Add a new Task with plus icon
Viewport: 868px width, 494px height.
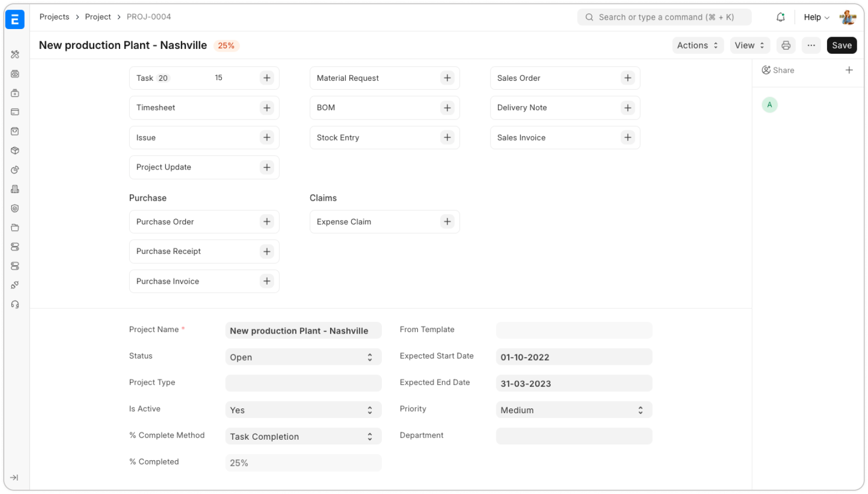pos(267,78)
